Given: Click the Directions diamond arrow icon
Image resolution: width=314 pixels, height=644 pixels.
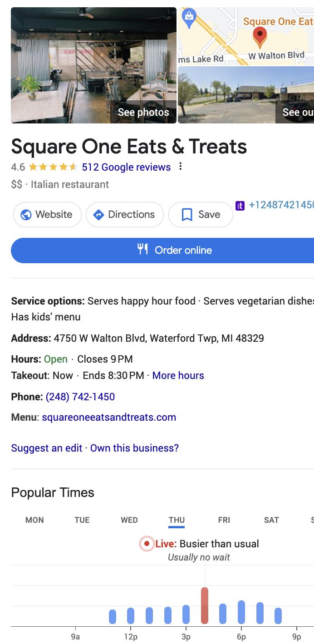Looking at the screenshot, I should [x=98, y=215].
